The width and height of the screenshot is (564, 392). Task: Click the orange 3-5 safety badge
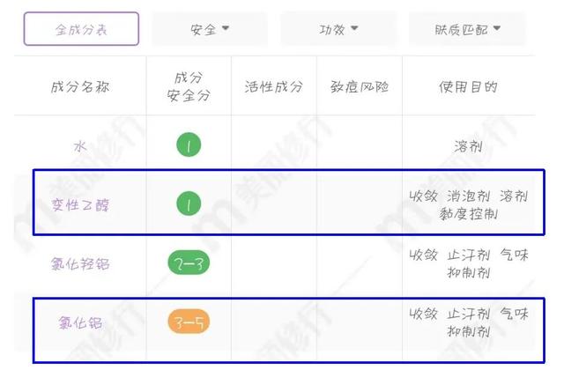189,322
